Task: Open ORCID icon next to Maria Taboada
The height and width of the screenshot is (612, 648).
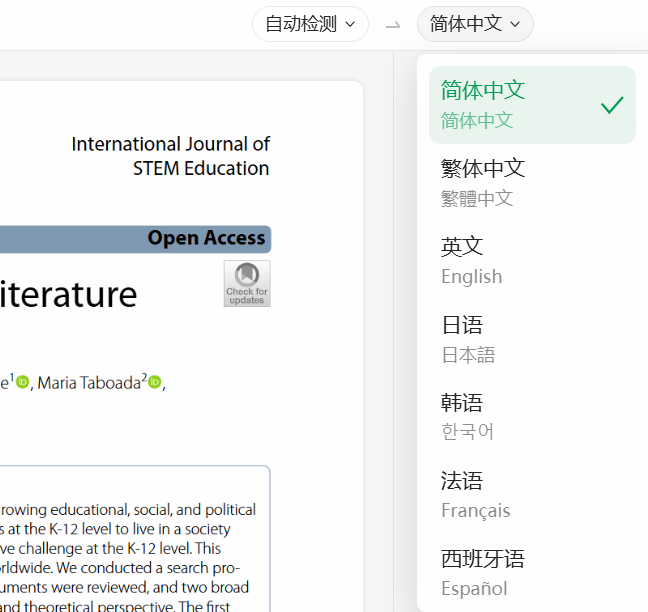Action: click(x=155, y=382)
